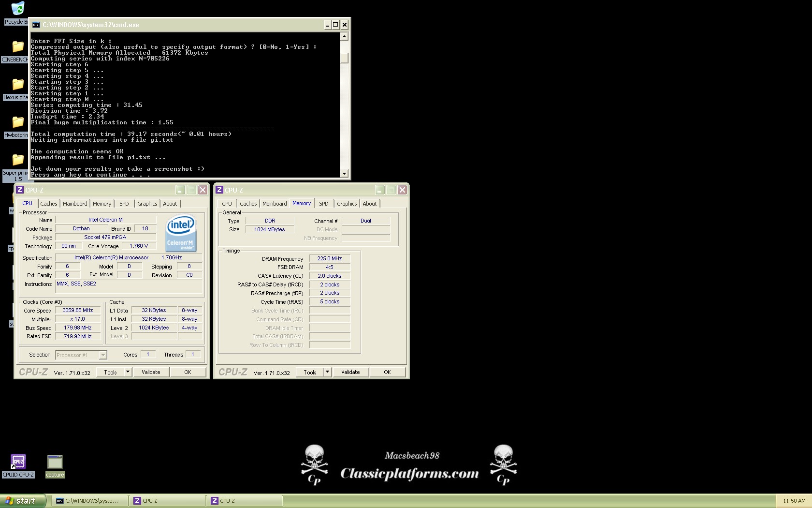This screenshot has width=812, height=508.
Task: Close the cmd.exe window
Action: point(345,25)
